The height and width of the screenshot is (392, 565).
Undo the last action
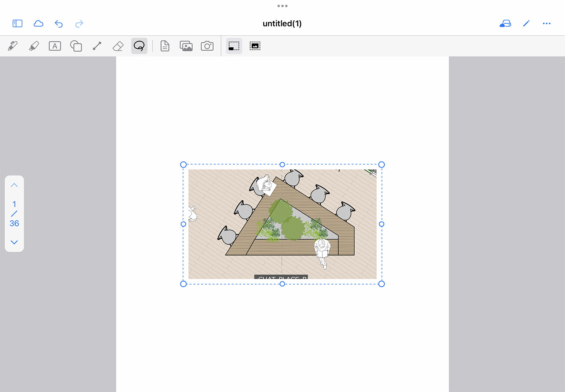(x=59, y=24)
